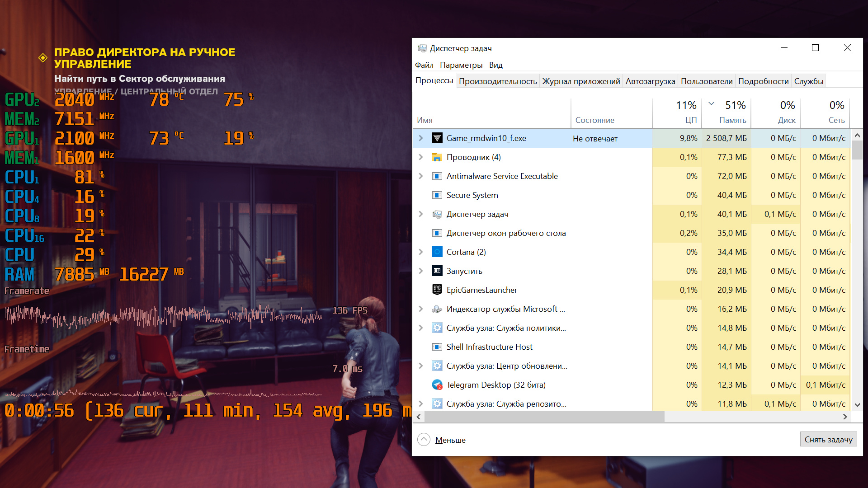This screenshot has height=488, width=868.
Task: Expand the Центр обновления service group
Action: point(421,366)
